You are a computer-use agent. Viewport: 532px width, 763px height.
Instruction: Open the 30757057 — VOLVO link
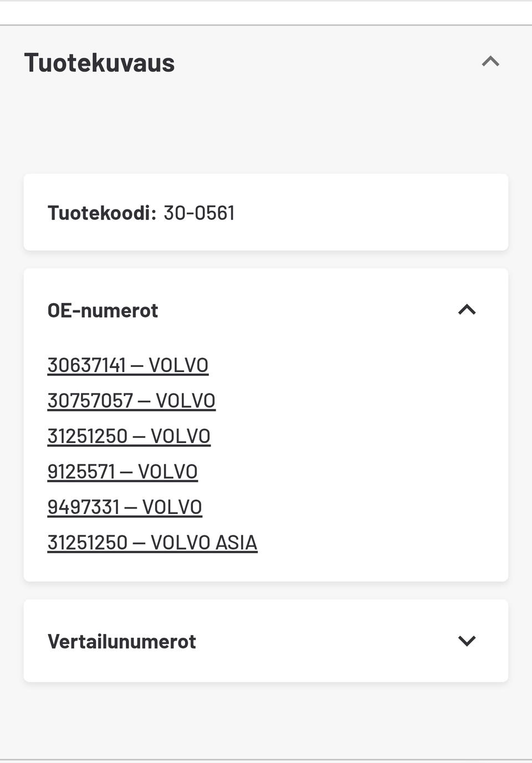point(131,401)
